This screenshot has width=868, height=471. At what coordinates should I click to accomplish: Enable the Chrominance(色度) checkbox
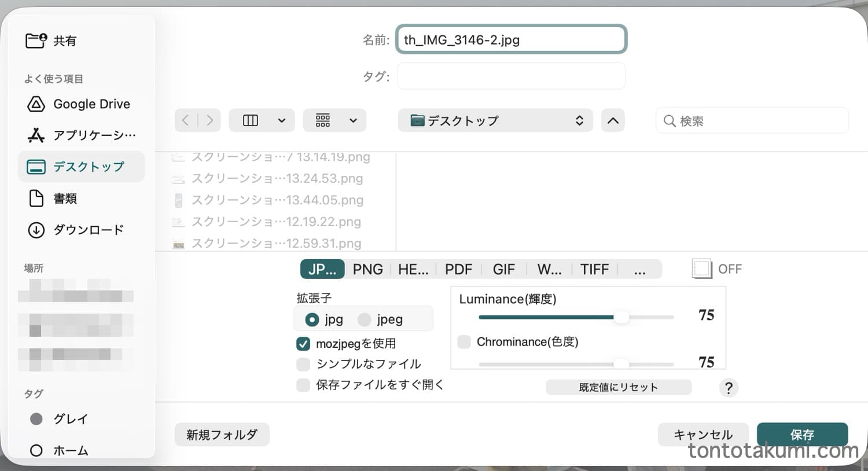click(x=464, y=342)
